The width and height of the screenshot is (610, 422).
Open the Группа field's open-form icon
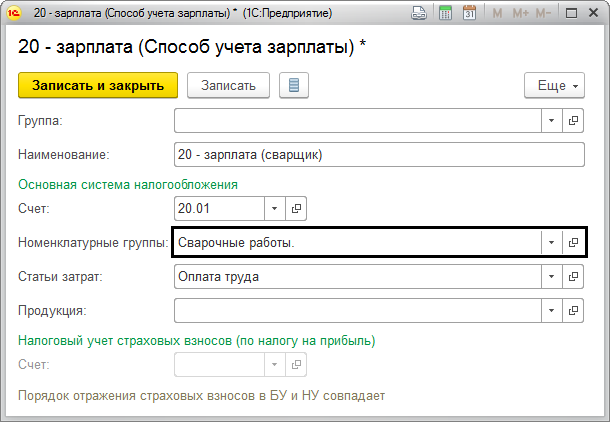tap(574, 120)
